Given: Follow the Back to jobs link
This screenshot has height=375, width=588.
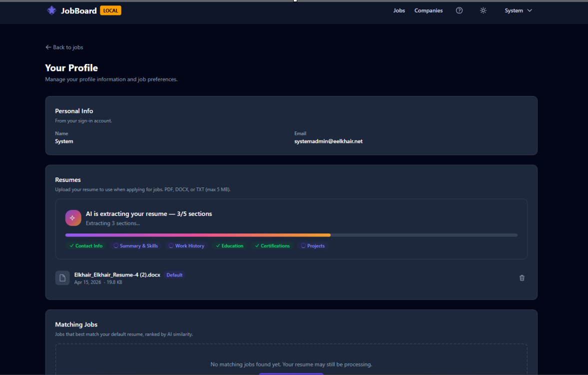Looking at the screenshot, I should coord(64,47).
